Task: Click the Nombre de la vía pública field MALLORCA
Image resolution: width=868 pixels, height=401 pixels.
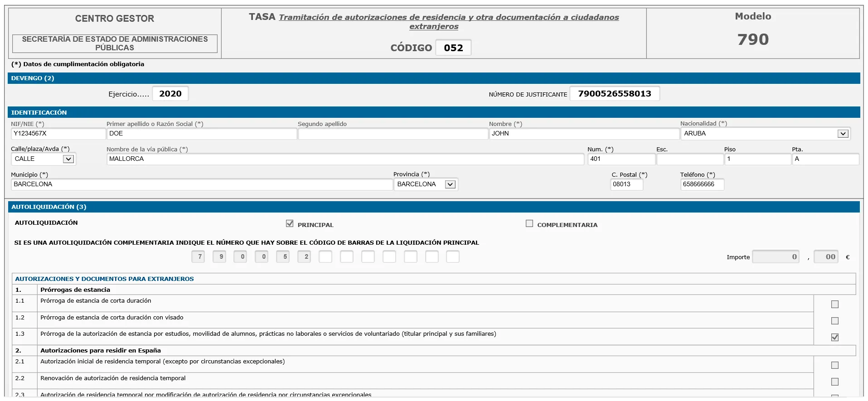Action: pyautogui.click(x=345, y=159)
